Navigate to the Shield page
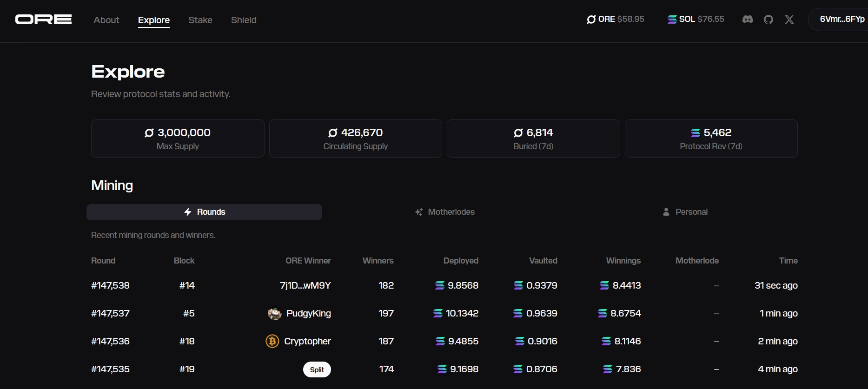868x389 pixels. [244, 20]
